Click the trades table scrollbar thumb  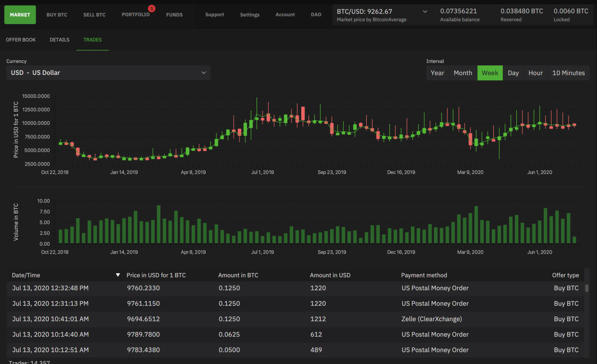coord(587,288)
